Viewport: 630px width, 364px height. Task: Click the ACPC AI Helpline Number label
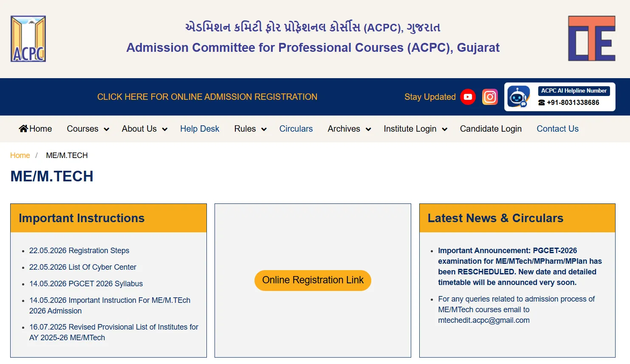coord(574,91)
